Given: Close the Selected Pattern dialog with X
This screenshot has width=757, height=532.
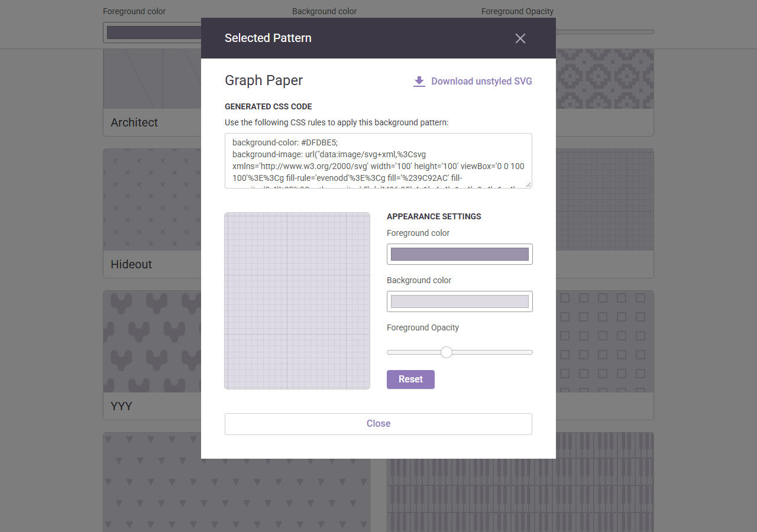Looking at the screenshot, I should pyautogui.click(x=520, y=38).
